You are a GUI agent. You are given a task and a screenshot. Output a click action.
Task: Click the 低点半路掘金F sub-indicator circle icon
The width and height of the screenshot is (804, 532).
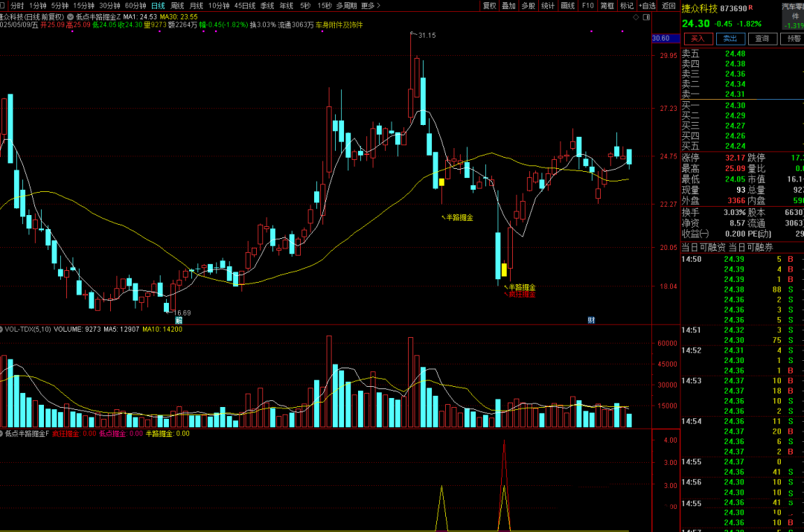pos(2,433)
